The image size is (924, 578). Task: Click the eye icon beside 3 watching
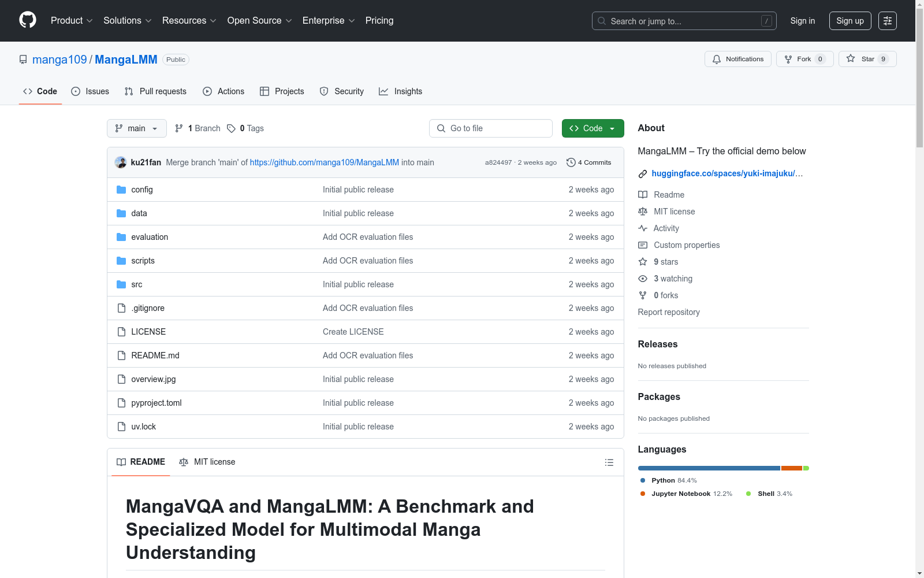[x=643, y=279]
